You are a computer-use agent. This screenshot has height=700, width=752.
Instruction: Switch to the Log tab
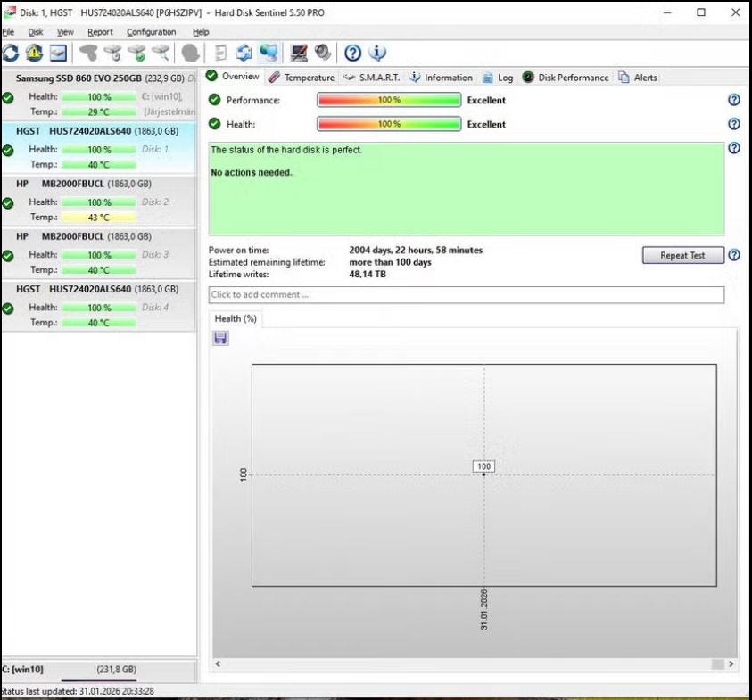click(498, 78)
